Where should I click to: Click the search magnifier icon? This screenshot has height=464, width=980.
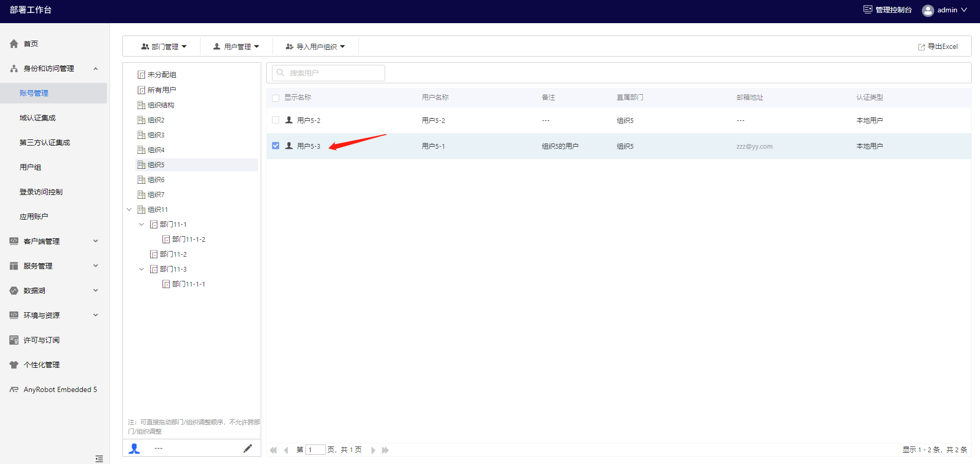280,73
